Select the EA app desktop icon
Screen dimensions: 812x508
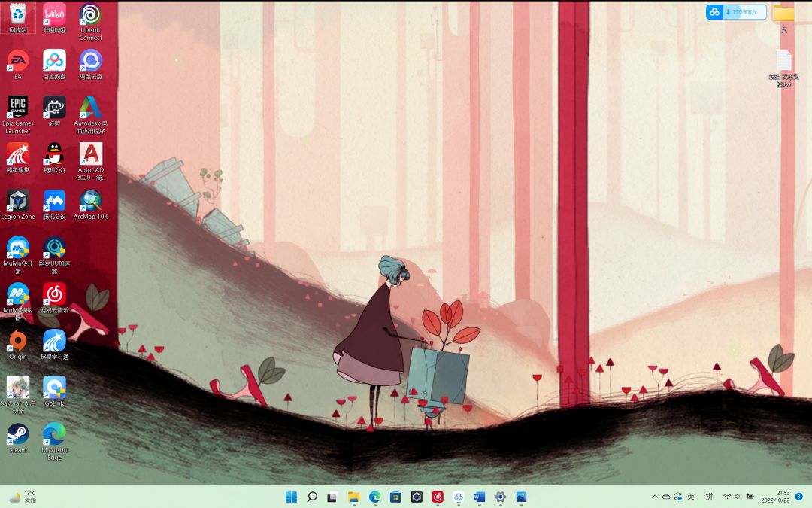[18, 64]
